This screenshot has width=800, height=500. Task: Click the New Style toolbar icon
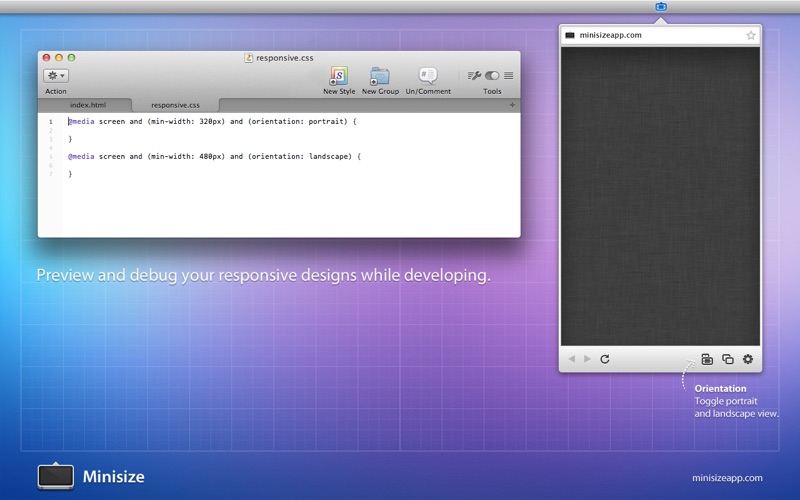pos(339,76)
